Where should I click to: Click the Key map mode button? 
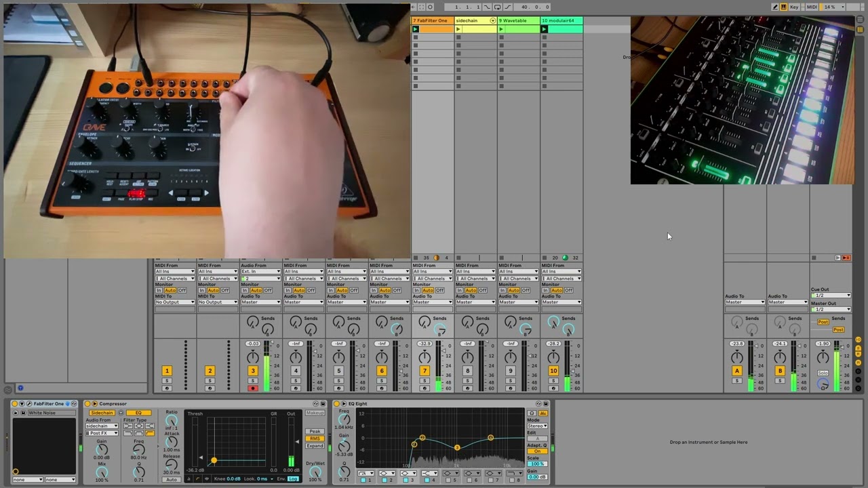pos(794,7)
